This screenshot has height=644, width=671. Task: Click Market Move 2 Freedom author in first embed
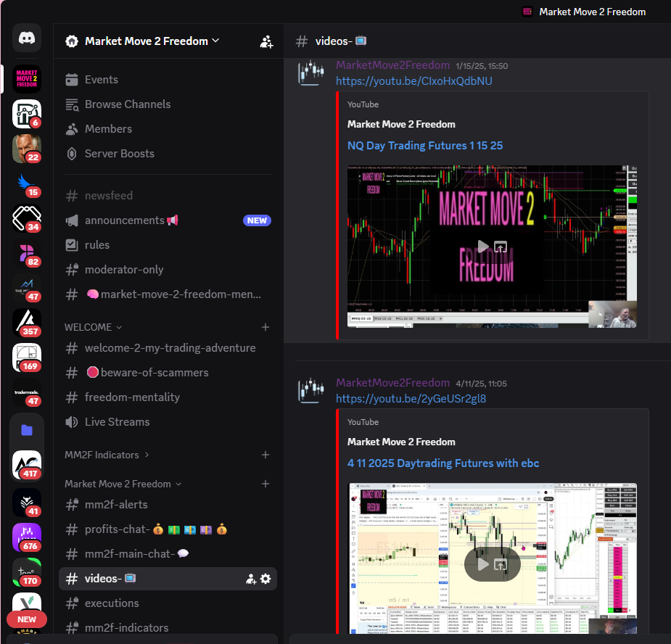[x=401, y=125]
